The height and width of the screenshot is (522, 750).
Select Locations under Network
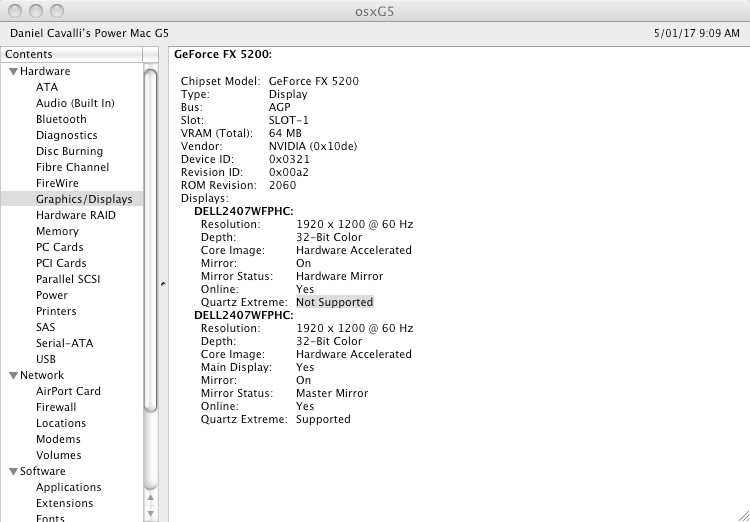coord(61,423)
